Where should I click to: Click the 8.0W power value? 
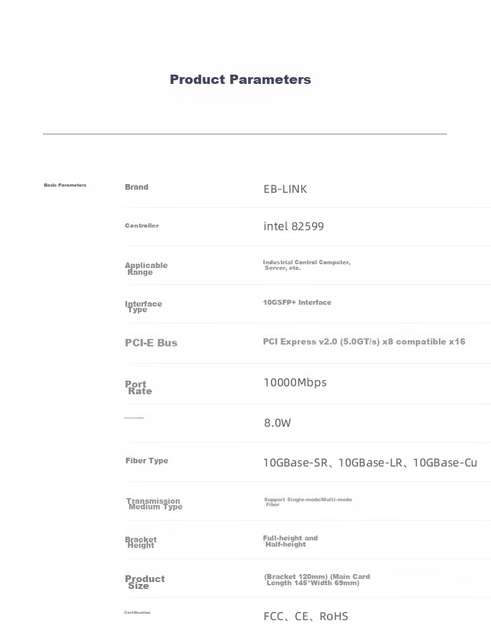pyautogui.click(x=278, y=423)
